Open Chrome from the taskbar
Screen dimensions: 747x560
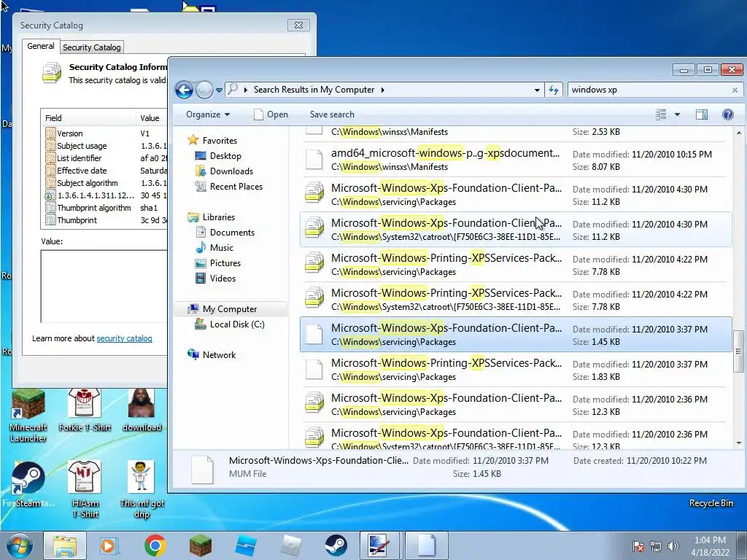click(x=155, y=545)
